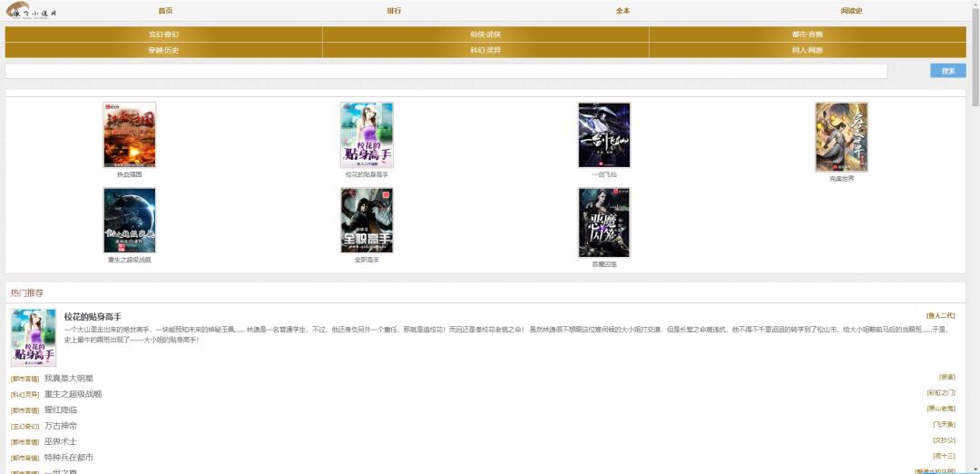
Task: Click [都市言情] tag beside 我真是大明星
Action: (25, 379)
